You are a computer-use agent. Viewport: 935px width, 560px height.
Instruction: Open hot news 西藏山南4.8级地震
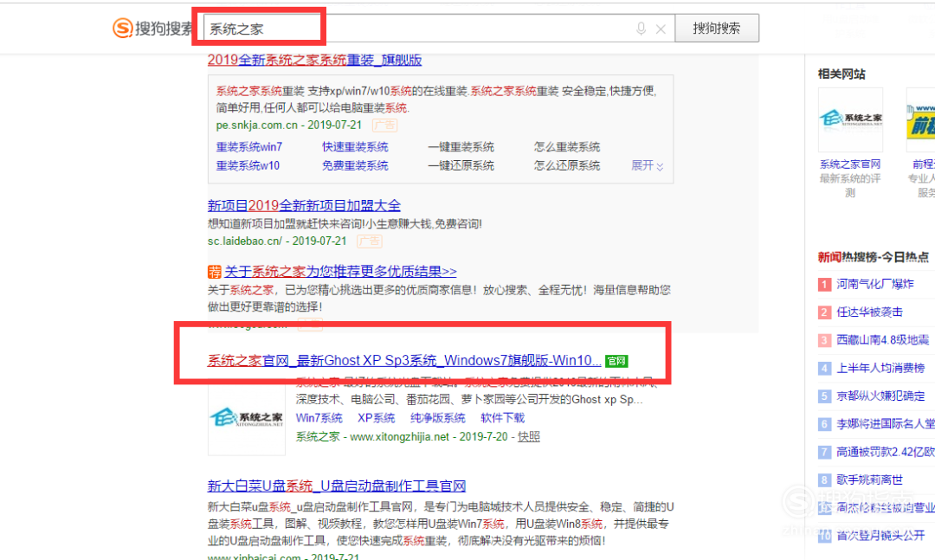pos(882,340)
